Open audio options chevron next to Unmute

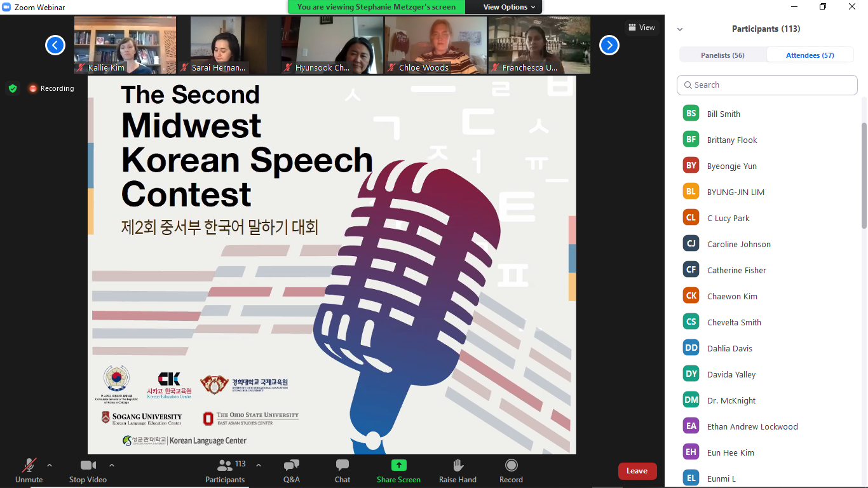49,464
